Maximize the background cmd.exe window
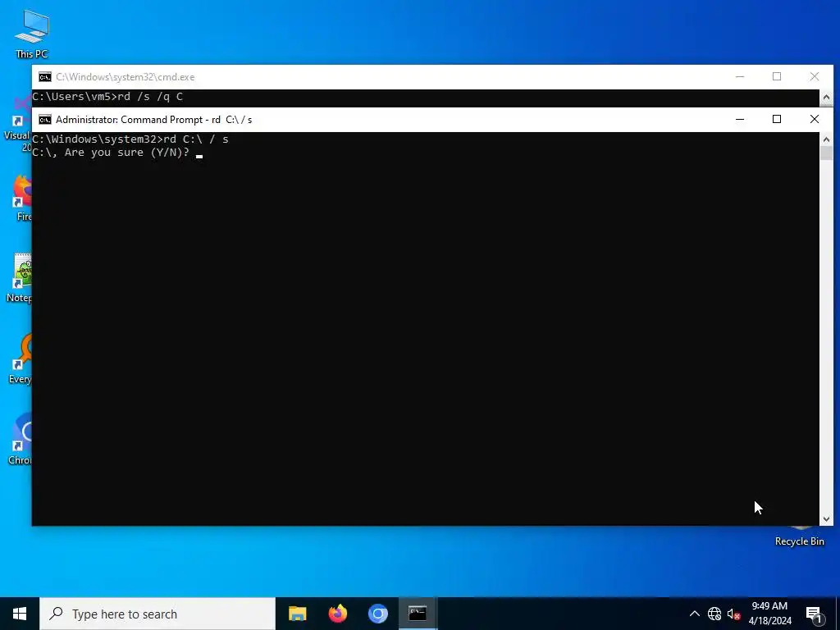The height and width of the screenshot is (630, 840). click(777, 77)
